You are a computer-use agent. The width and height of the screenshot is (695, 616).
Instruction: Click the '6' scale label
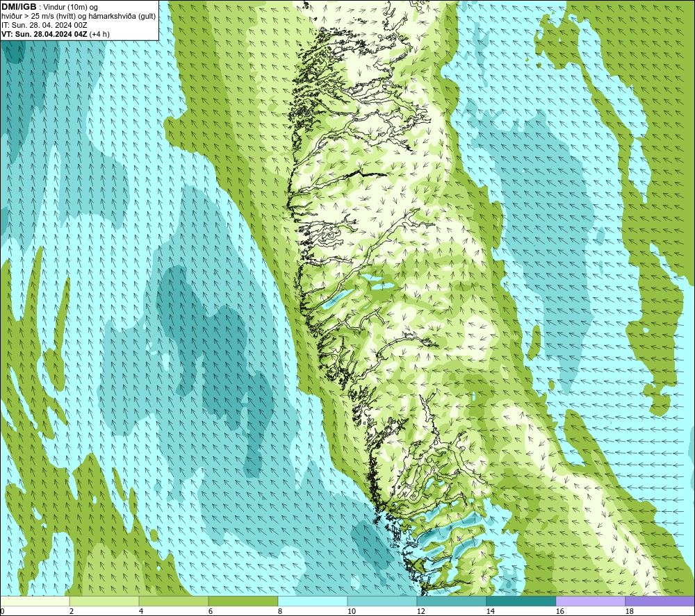coord(211,612)
